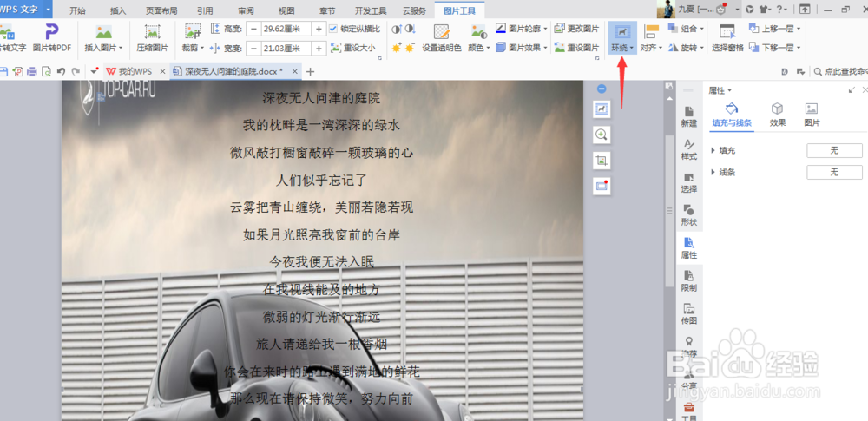
Task: Click the width field showing 21.03厘米
Action: pos(286,49)
